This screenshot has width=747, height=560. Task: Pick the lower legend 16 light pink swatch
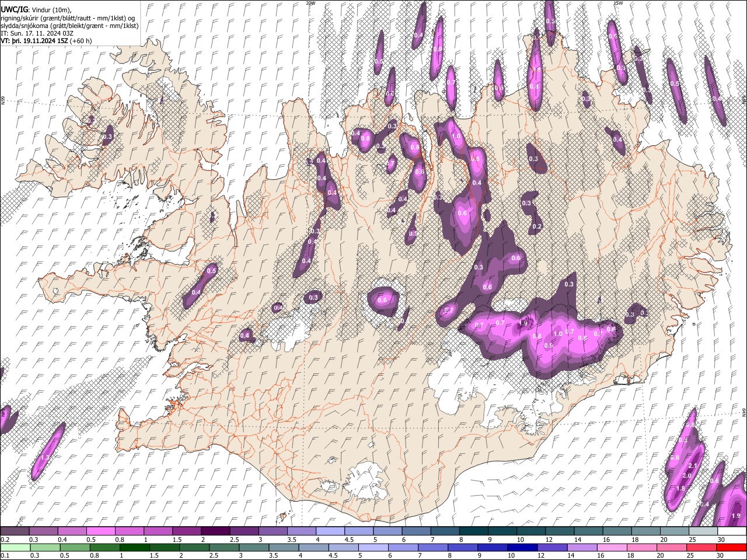613,547
